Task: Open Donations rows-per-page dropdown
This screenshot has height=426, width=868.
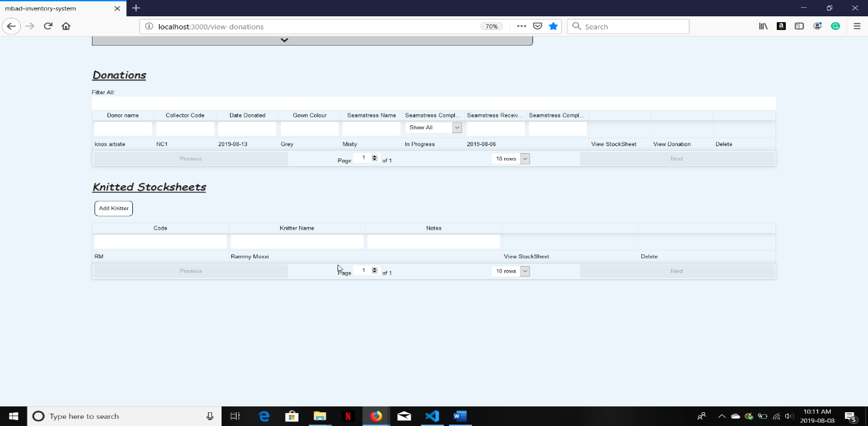Action: (x=510, y=159)
